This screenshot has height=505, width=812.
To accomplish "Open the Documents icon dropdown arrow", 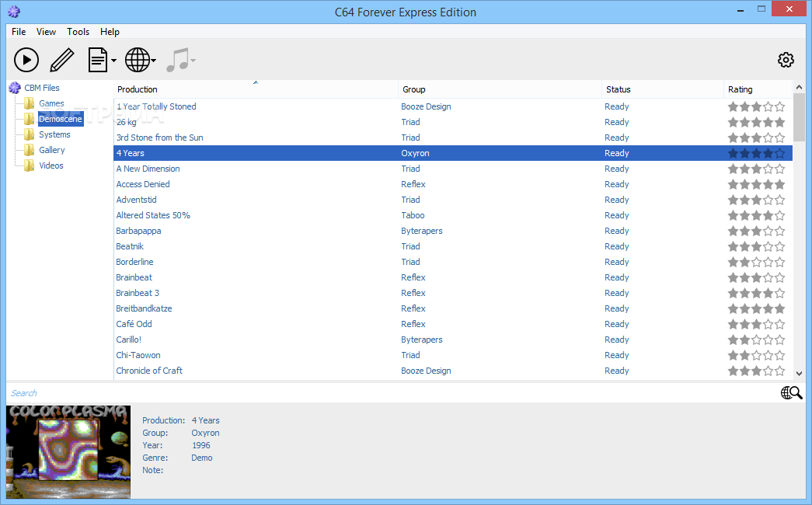I will tap(113, 61).
